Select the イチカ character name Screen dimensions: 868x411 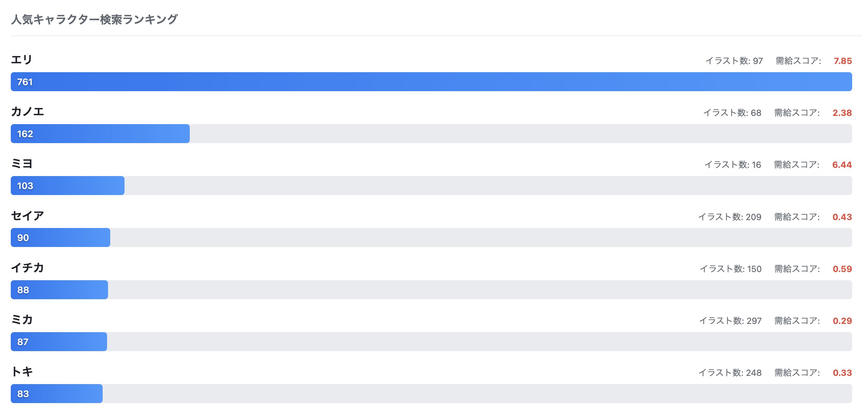tap(28, 268)
